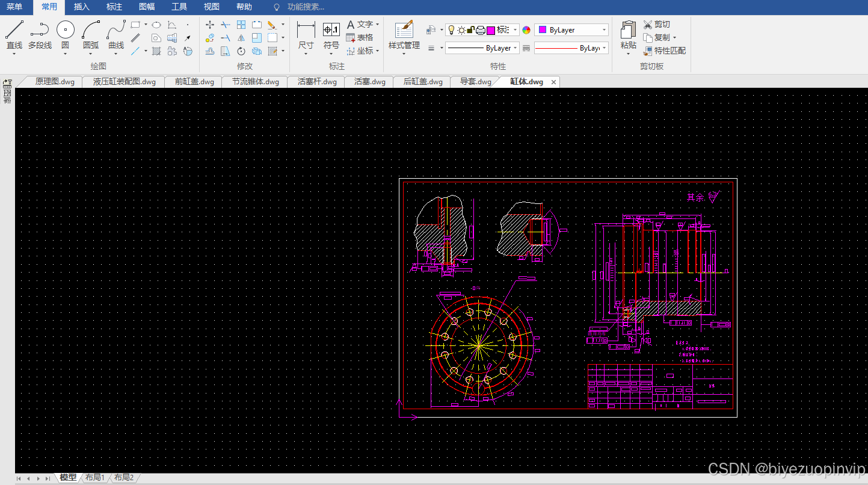Click the lineweight settings icon

click(x=431, y=48)
